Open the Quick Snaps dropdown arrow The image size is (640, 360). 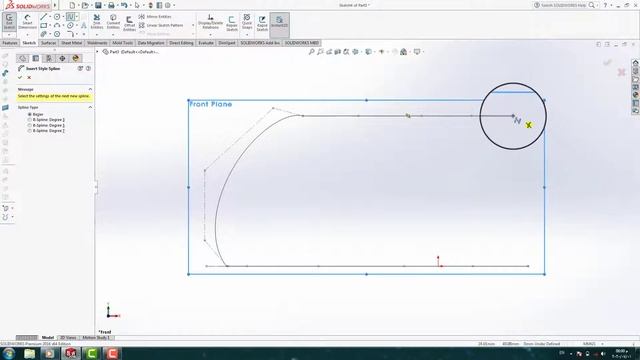click(247, 35)
